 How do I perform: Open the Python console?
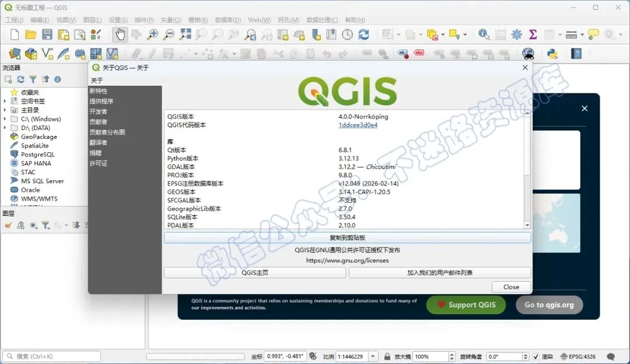552,54
